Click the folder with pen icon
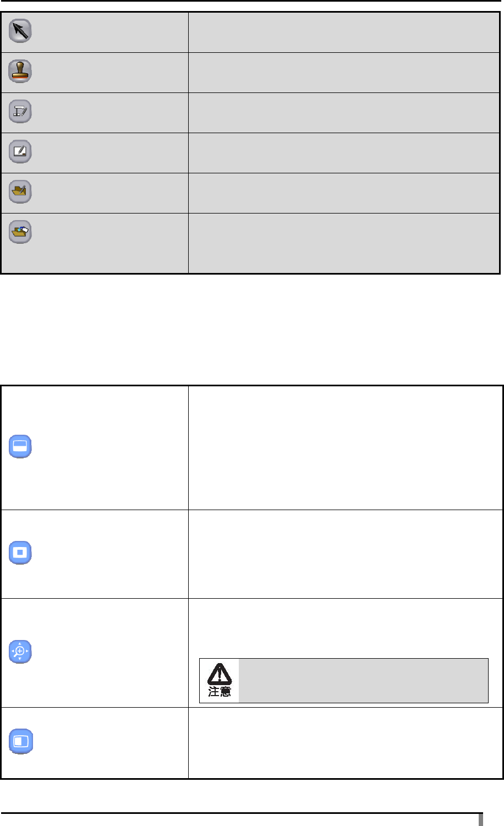The image size is (504, 826). (20, 192)
